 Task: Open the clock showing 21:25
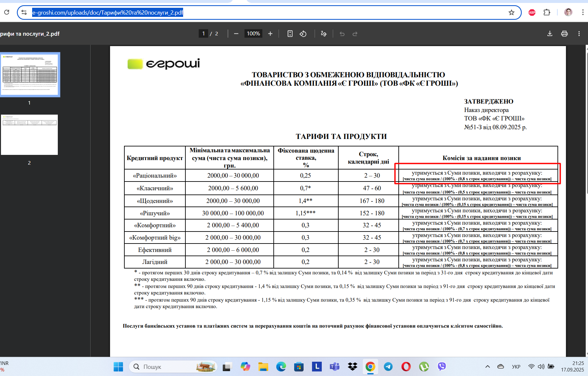[572, 367]
